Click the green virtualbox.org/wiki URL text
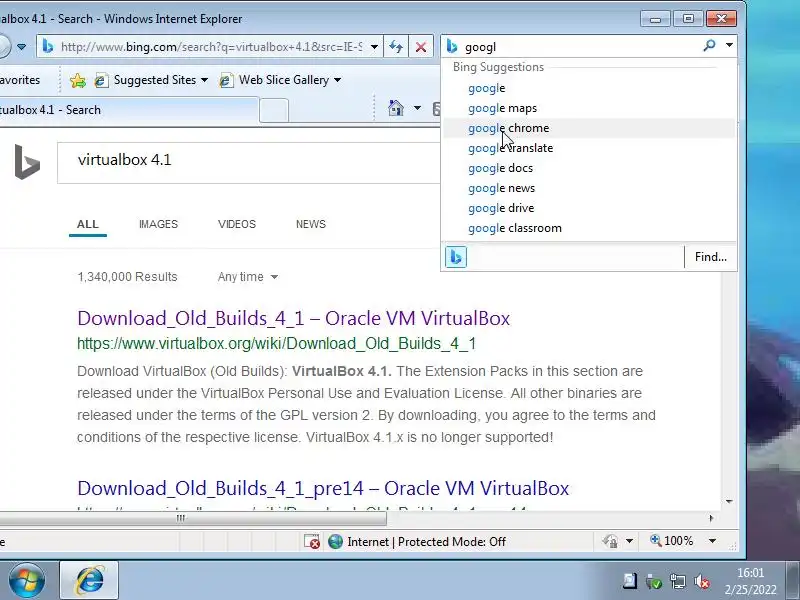 277,343
